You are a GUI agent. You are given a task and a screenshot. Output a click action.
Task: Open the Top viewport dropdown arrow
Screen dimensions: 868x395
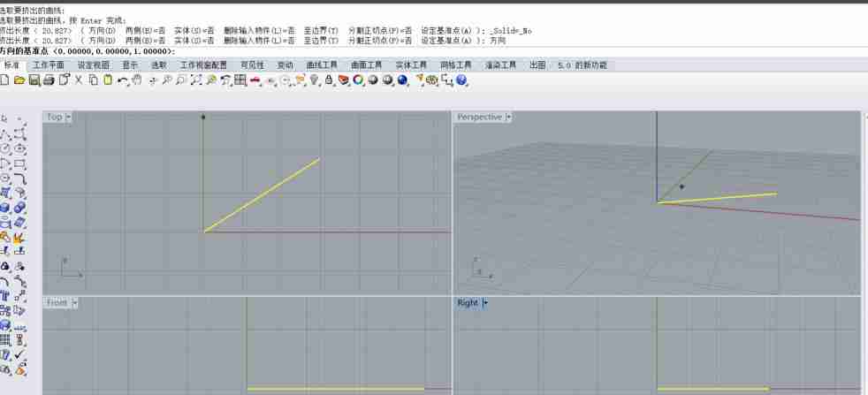pos(69,117)
